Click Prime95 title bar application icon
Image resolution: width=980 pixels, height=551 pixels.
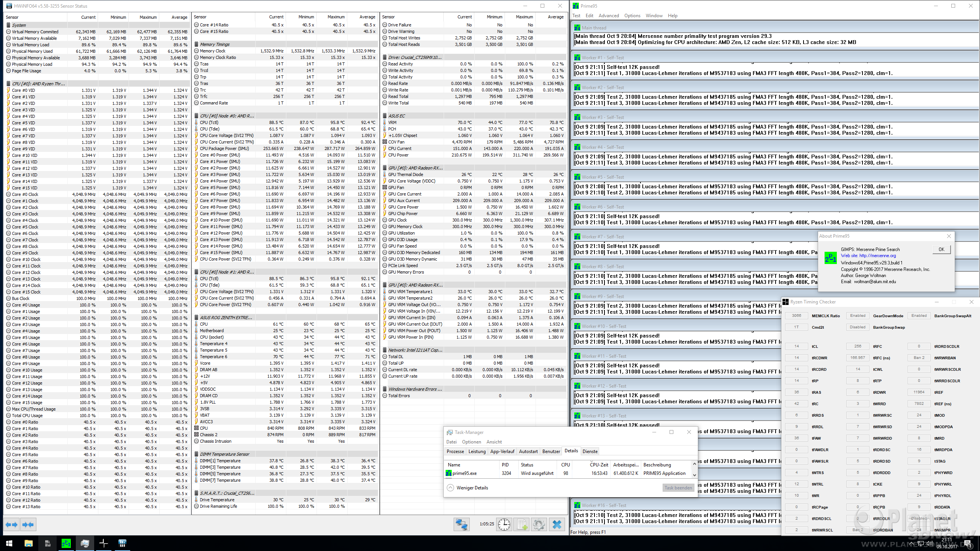pos(575,6)
